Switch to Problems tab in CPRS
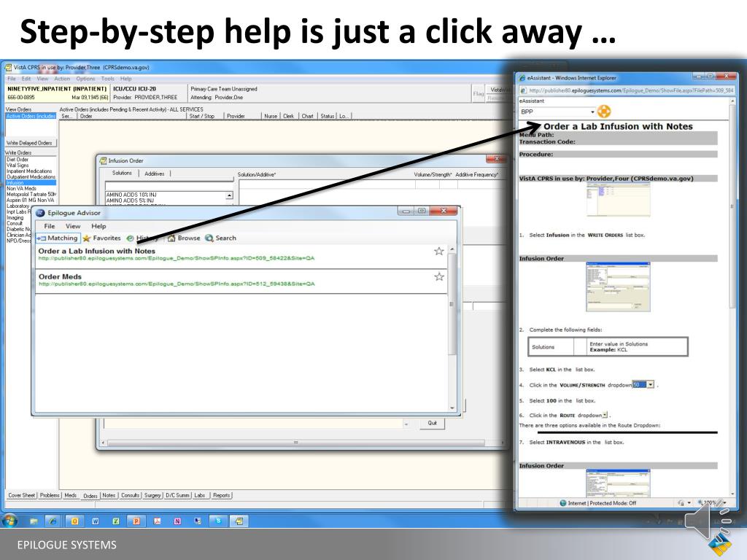The image size is (747, 560). click(50, 495)
